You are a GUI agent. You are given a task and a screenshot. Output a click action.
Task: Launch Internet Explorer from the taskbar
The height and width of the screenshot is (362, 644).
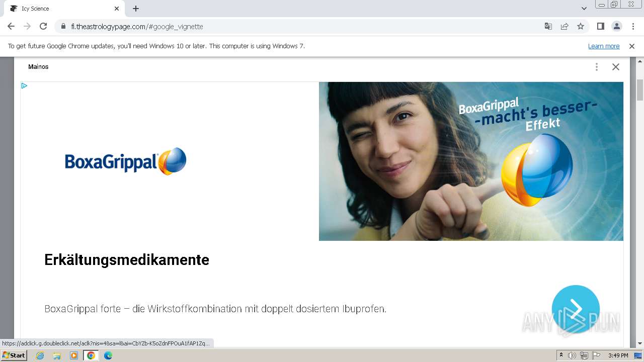(40, 355)
